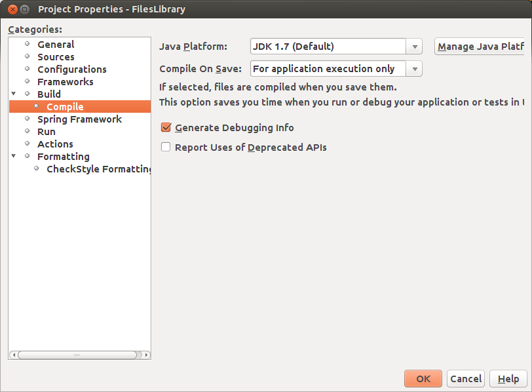Screen dimensions: 532x392
Task: Open the Sources category
Action: [x=56, y=57]
